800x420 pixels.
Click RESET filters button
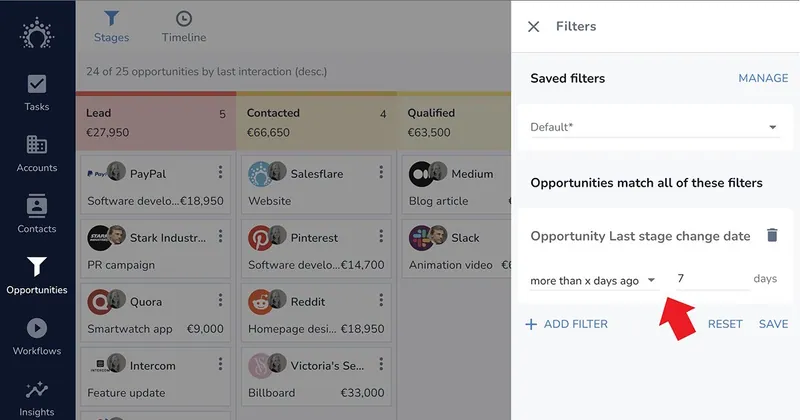coord(724,324)
